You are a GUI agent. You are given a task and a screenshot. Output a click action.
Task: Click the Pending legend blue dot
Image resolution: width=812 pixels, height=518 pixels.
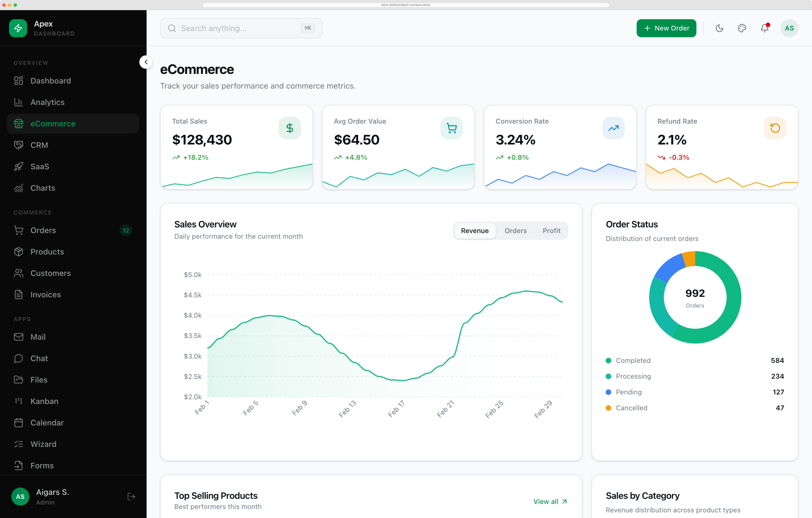click(x=608, y=392)
